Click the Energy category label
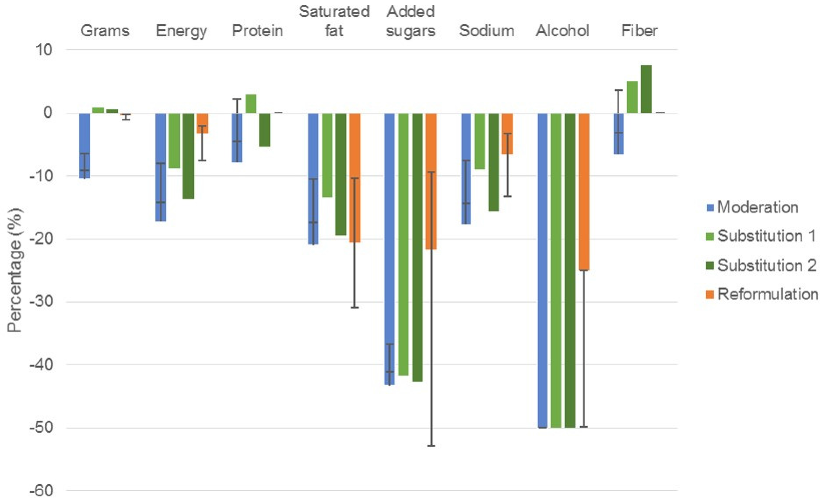825x504 pixels. click(181, 31)
